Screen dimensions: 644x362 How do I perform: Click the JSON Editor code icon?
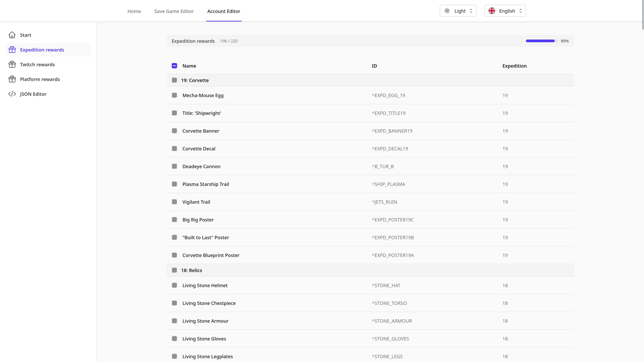point(12,94)
